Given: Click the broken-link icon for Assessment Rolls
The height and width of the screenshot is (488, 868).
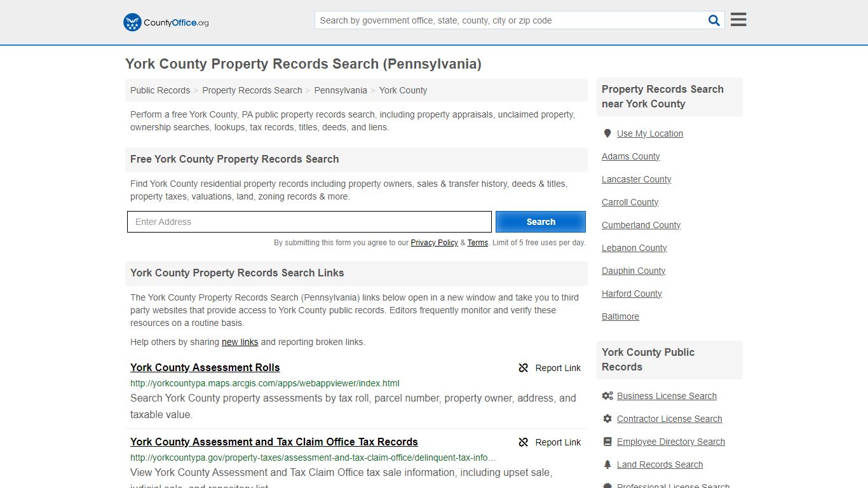Looking at the screenshot, I should click(524, 368).
